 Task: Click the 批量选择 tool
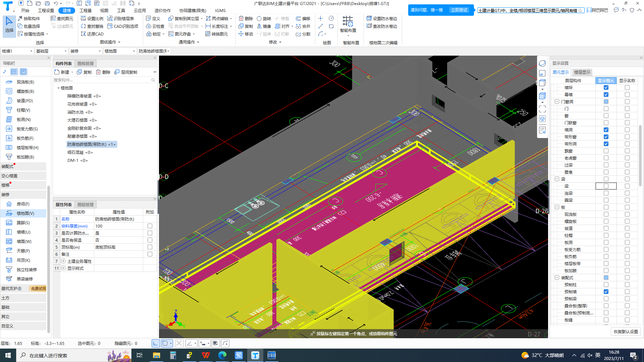[x=29, y=26]
